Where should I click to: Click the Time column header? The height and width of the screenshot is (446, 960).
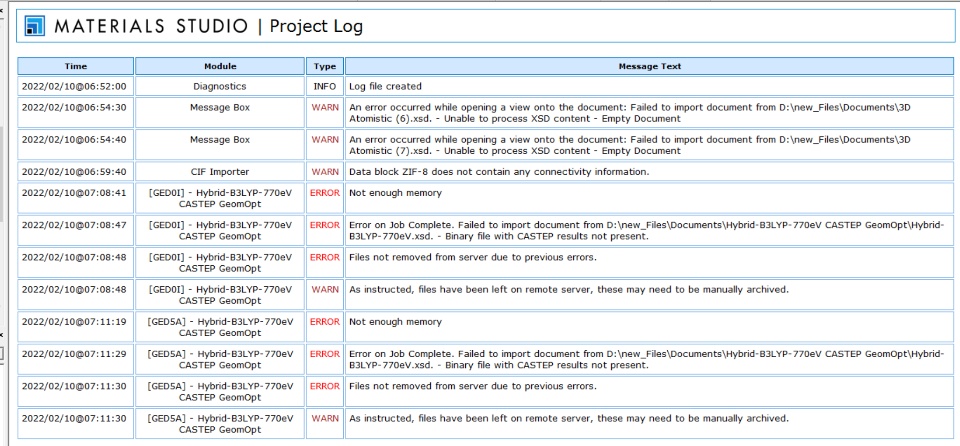(x=75, y=66)
